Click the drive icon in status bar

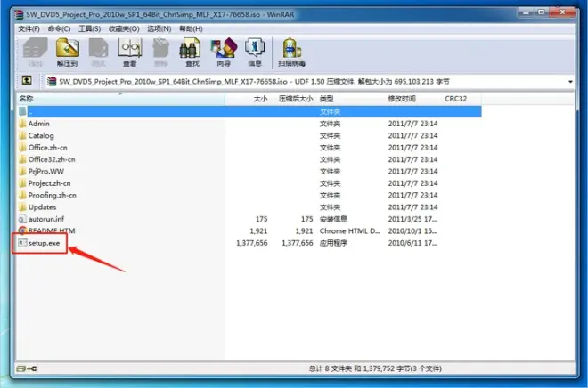tap(21, 368)
